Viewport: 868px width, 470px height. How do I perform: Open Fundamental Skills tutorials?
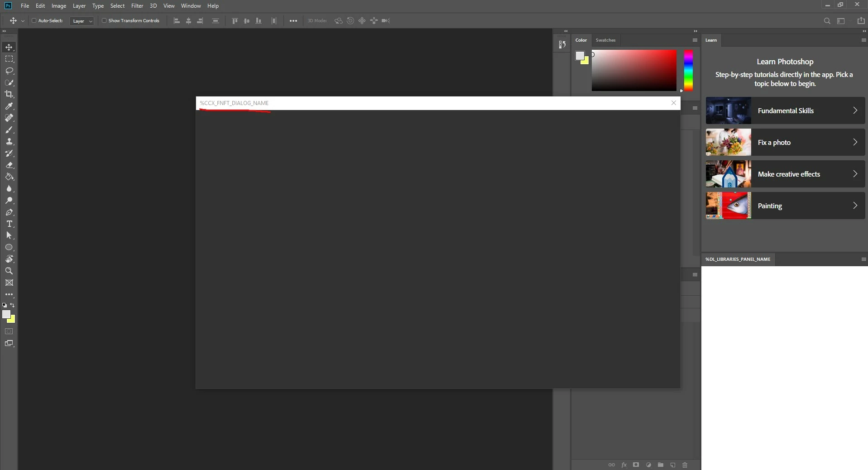tap(785, 110)
